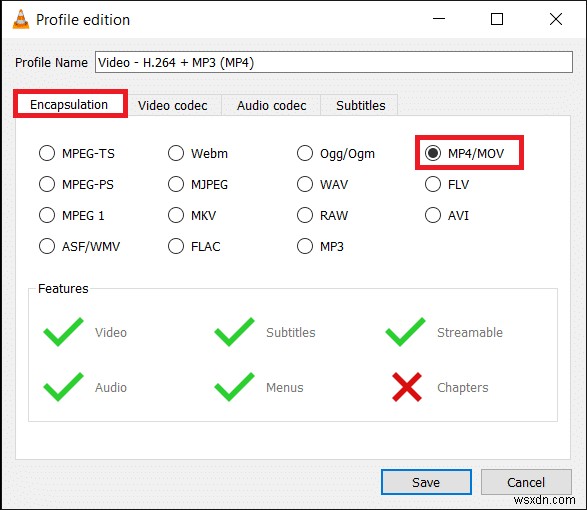This screenshot has width=587, height=510.
Task: Click the Profile Name text field
Action: point(334,62)
